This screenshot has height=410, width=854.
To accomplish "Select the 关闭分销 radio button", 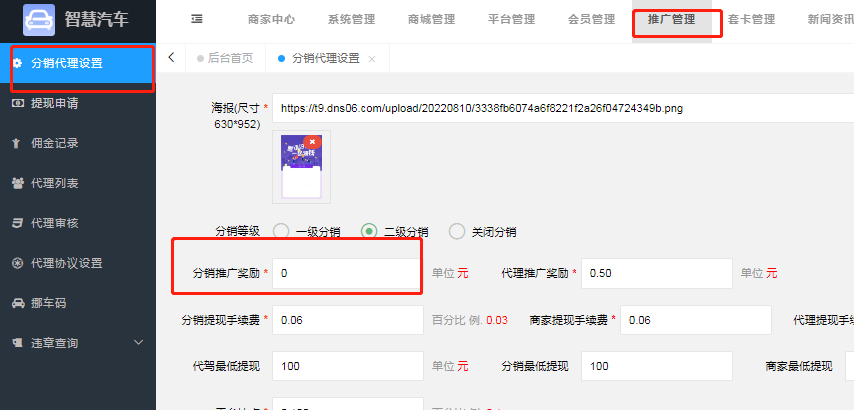I will (x=457, y=231).
